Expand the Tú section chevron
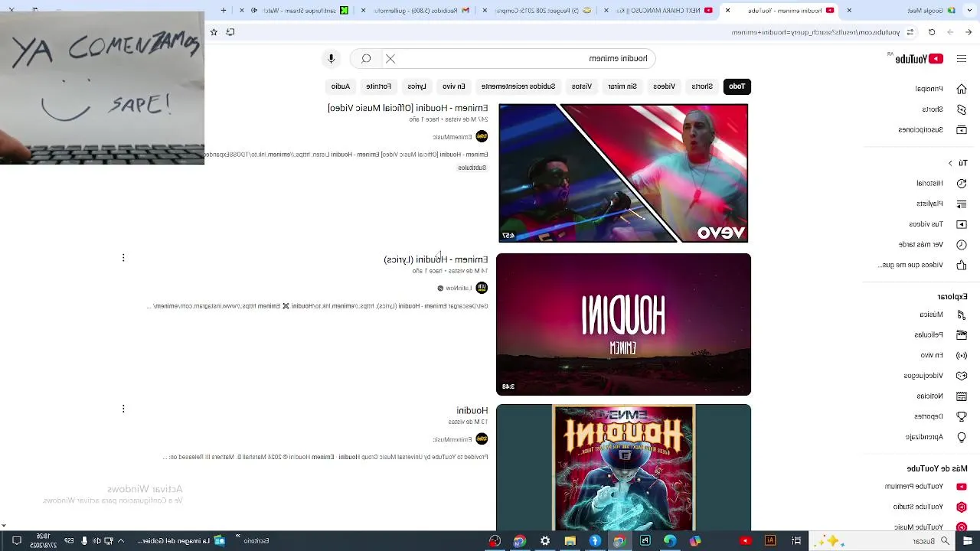Viewport: 980px width, 551px height. coord(951,163)
